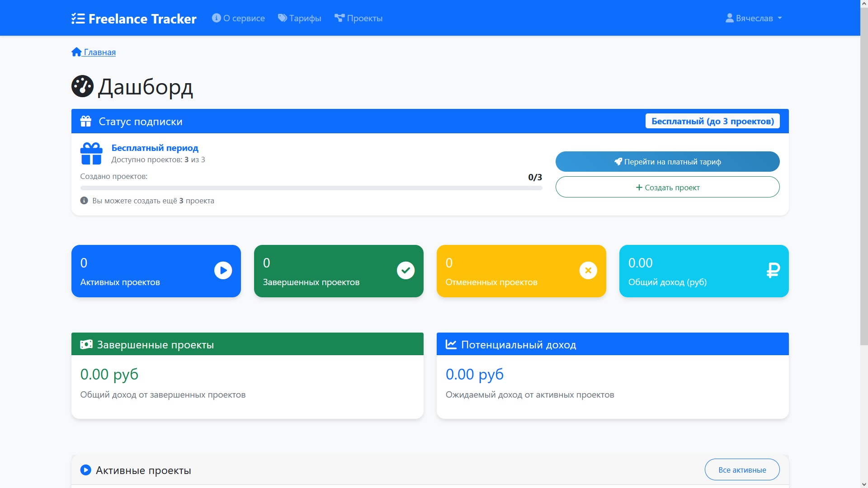Click the Потенциальный доход header title

pos(519,345)
